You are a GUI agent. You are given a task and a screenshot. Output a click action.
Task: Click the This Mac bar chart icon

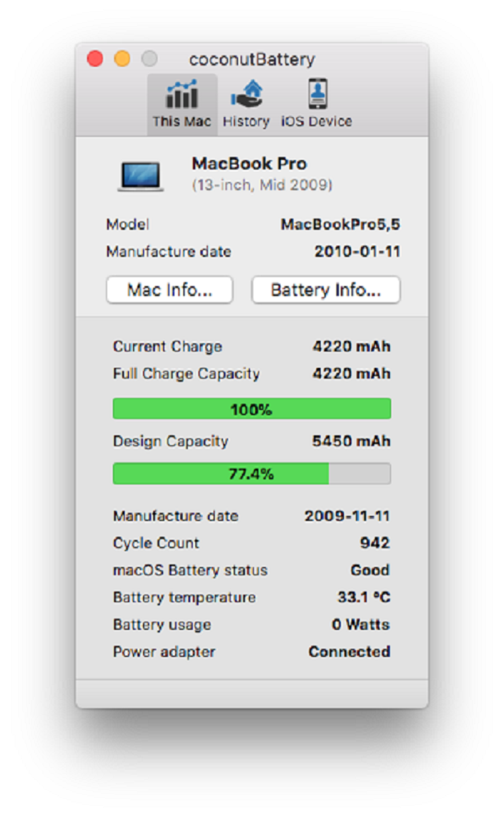pos(182,94)
